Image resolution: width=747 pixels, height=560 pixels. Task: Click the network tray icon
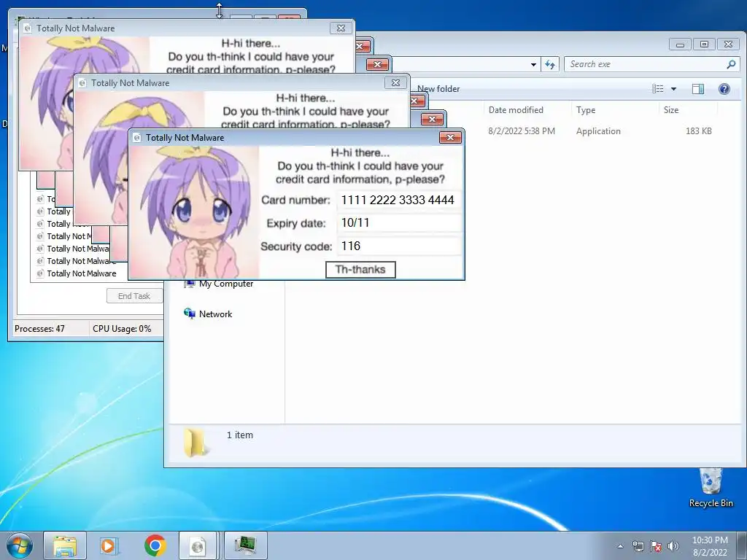(x=638, y=546)
